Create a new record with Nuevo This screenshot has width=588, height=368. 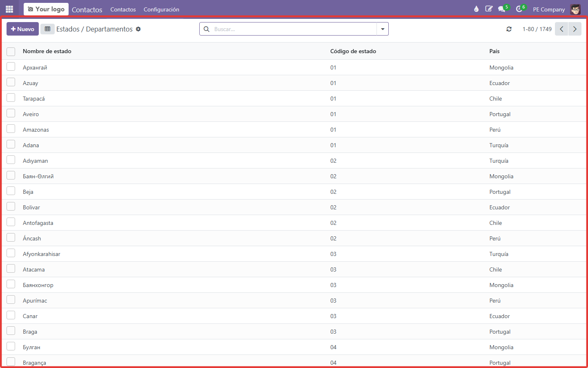click(22, 29)
